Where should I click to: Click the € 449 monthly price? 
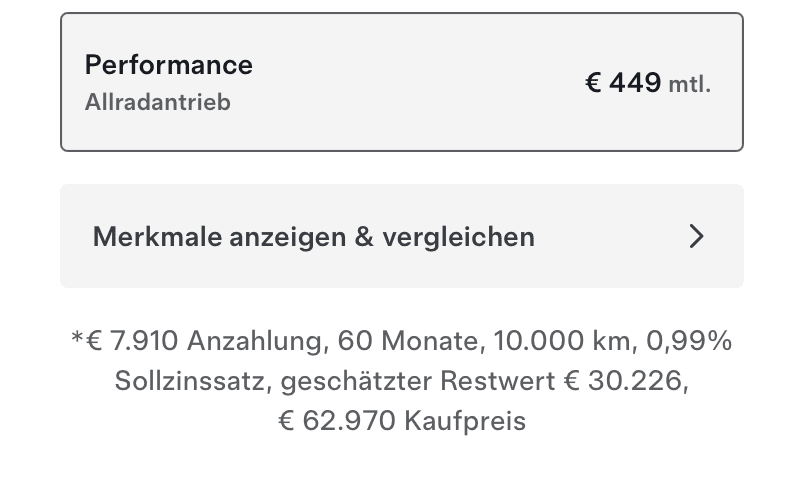pyautogui.click(x=623, y=83)
